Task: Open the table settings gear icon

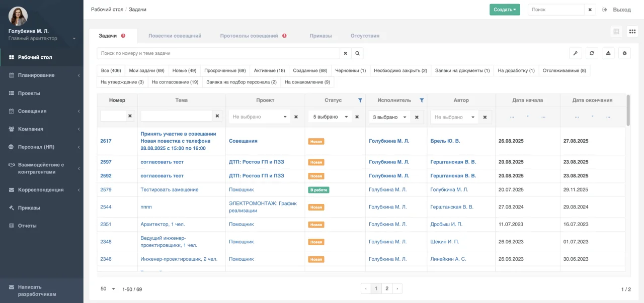Action: click(x=624, y=53)
